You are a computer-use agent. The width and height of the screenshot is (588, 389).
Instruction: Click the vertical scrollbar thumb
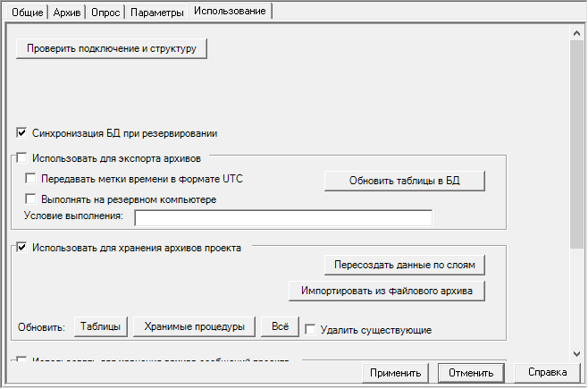(x=576, y=144)
